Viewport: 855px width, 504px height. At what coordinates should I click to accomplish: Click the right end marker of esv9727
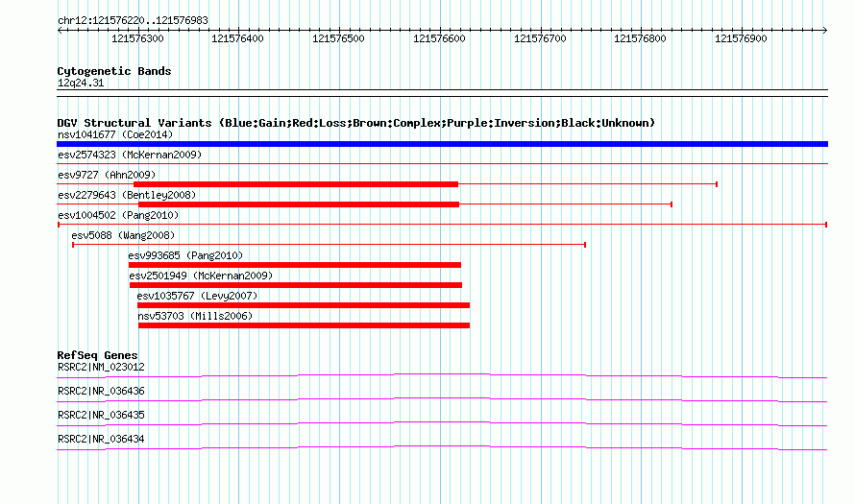[x=717, y=184]
